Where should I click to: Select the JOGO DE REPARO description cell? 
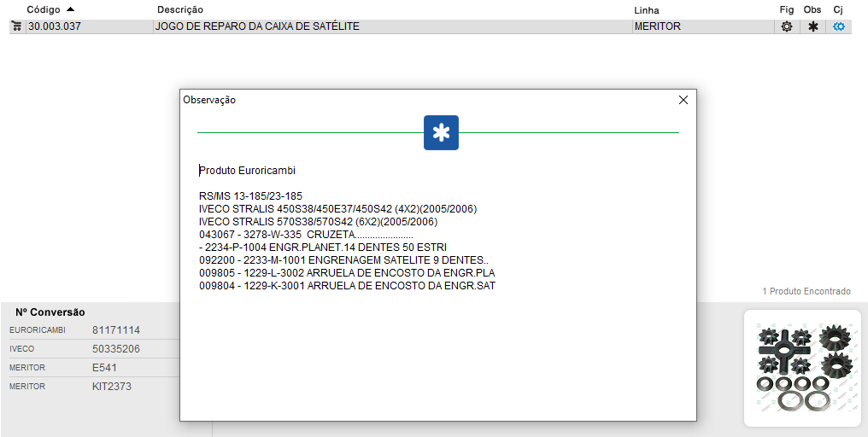pos(257,26)
